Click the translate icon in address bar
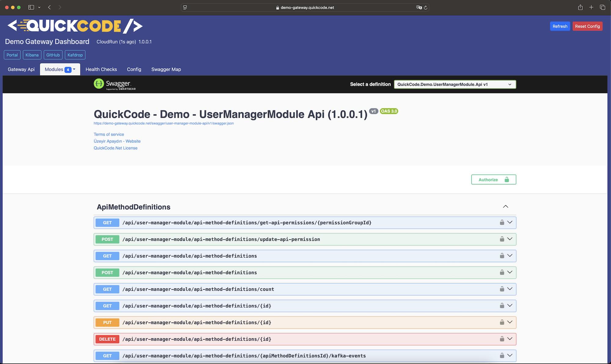Screen dimensions: 611x364 point(419,7)
